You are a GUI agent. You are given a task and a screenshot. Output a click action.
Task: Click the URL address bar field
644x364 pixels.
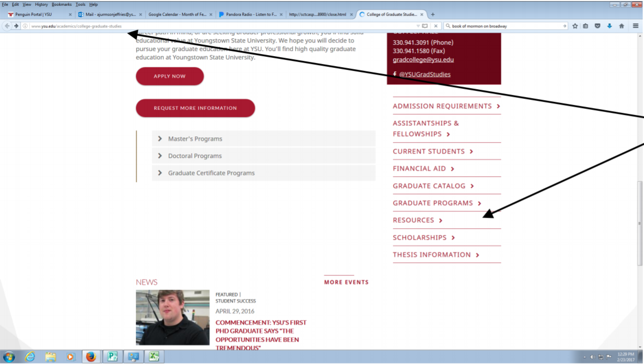[220, 26]
